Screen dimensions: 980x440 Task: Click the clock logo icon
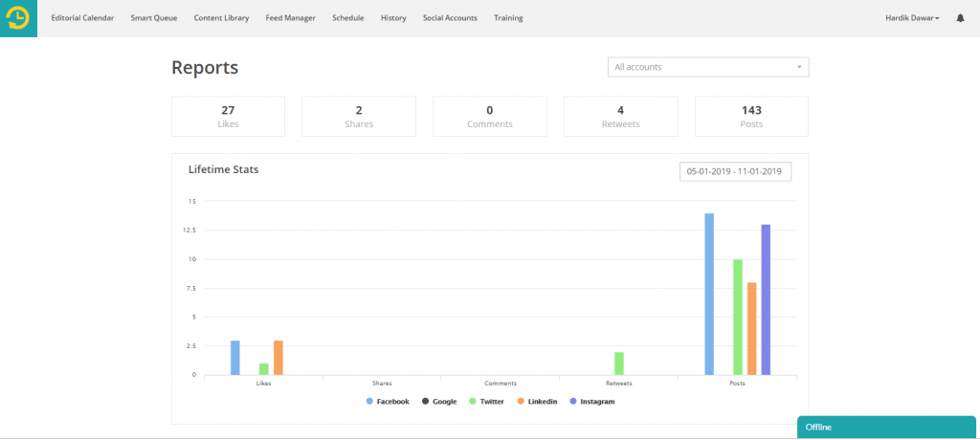18,18
